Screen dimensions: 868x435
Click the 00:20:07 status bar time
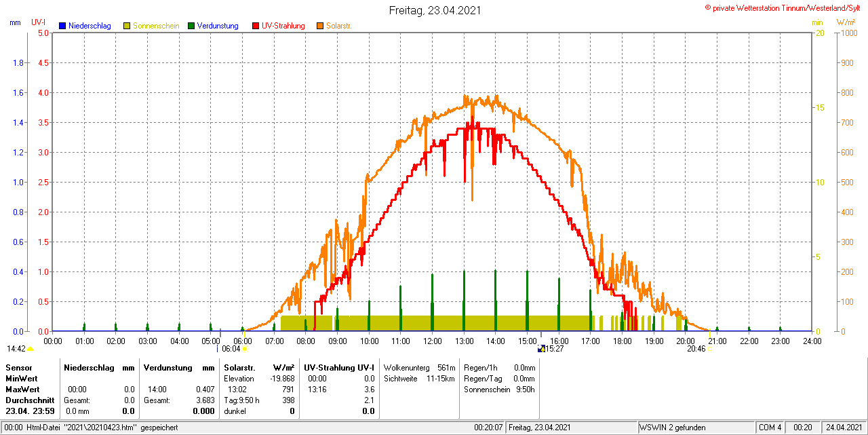coord(488,428)
